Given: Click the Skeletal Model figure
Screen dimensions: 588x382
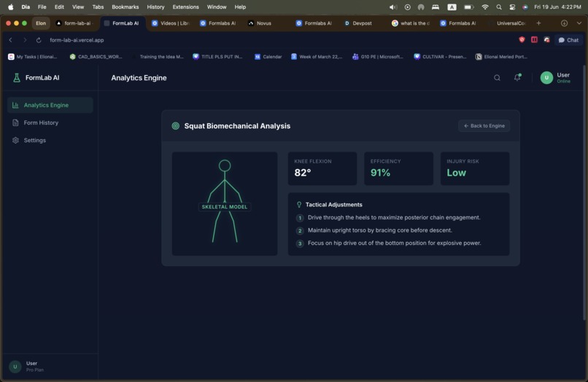Looking at the screenshot, I should (225, 203).
